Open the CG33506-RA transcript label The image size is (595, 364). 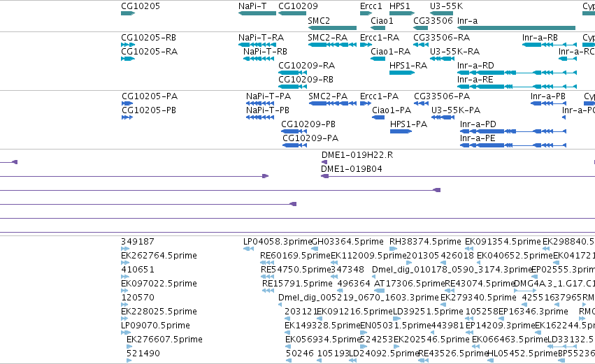[x=442, y=38]
